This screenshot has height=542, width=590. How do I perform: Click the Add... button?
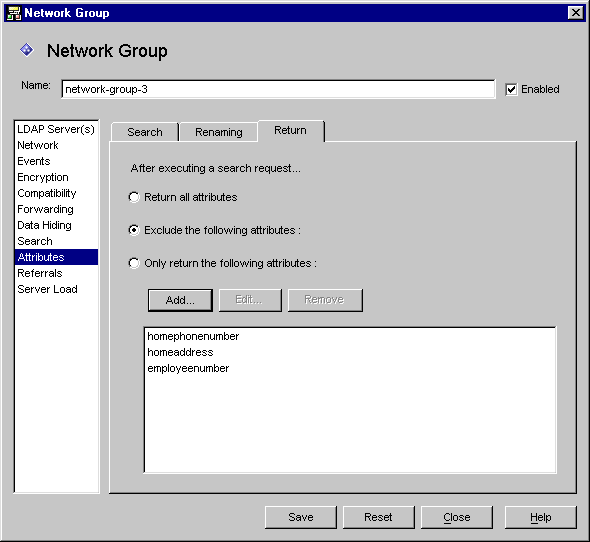(180, 300)
